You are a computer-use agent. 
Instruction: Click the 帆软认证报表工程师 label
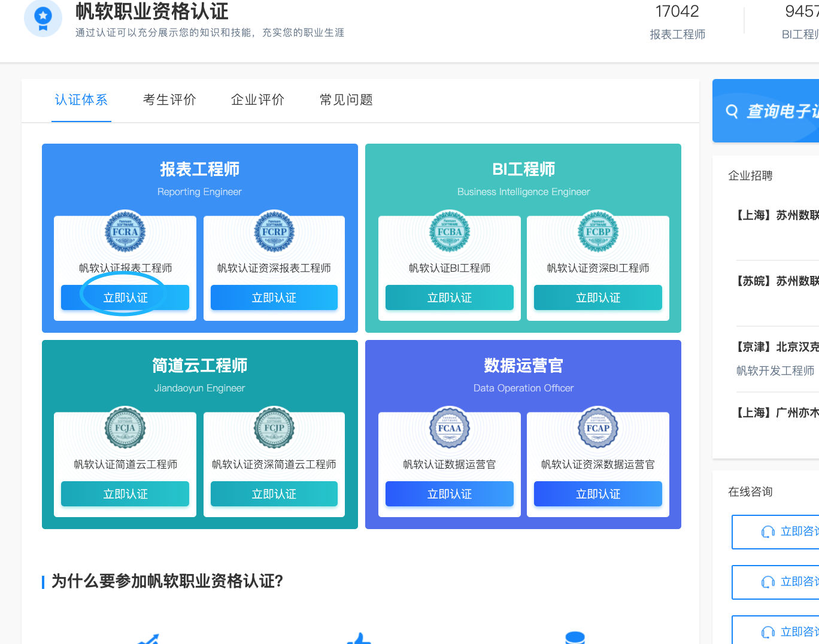tap(125, 268)
